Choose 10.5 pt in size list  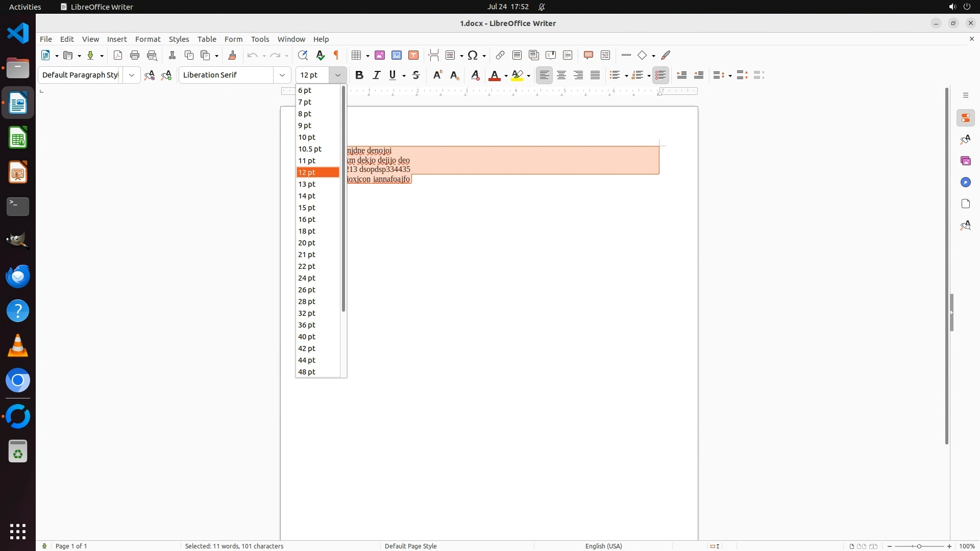(x=310, y=149)
